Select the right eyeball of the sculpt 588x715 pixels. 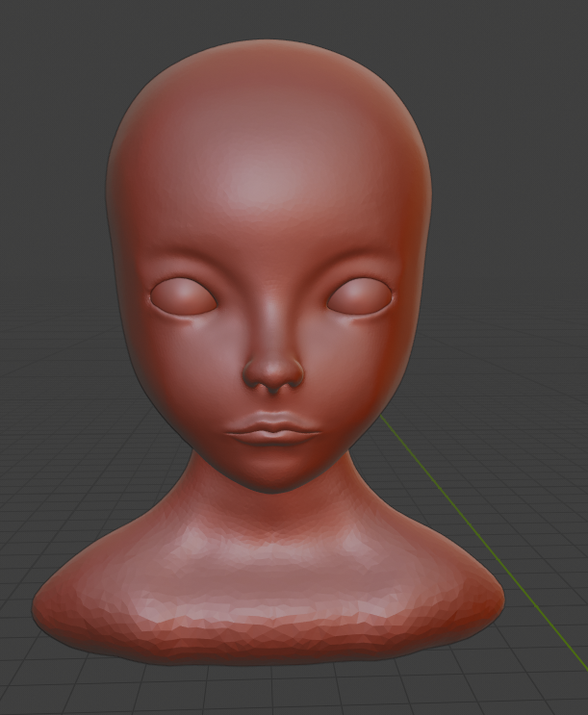[x=360, y=296]
